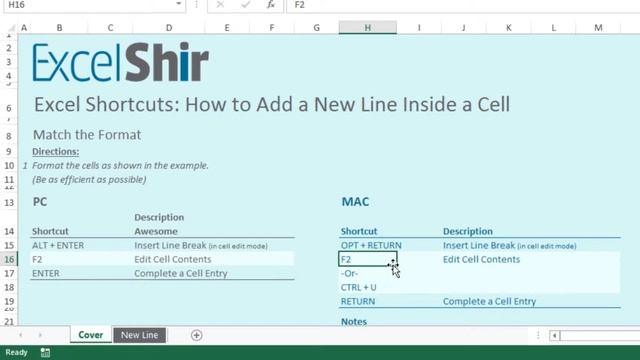Select column E header
The height and width of the screenshot is (360, 640).
pyautogui.click(x=227, y=28)
